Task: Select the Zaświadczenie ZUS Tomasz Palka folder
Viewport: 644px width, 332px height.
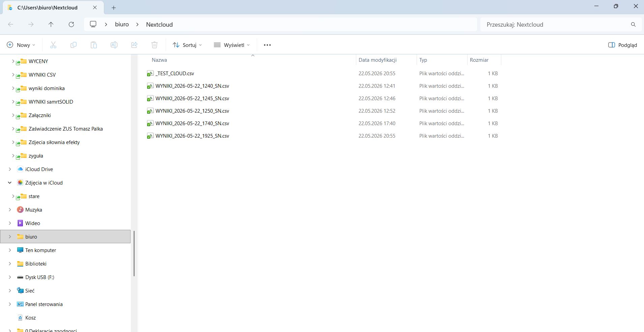Action: coord(65,129)
